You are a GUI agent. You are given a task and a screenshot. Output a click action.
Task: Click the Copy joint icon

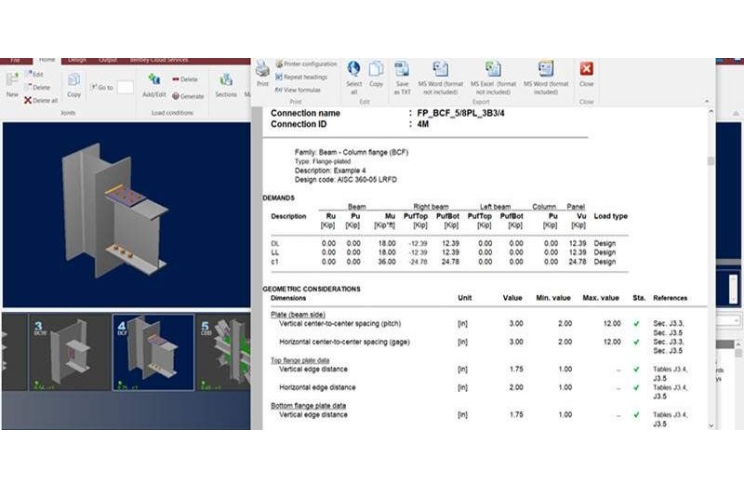click(74, 85)
